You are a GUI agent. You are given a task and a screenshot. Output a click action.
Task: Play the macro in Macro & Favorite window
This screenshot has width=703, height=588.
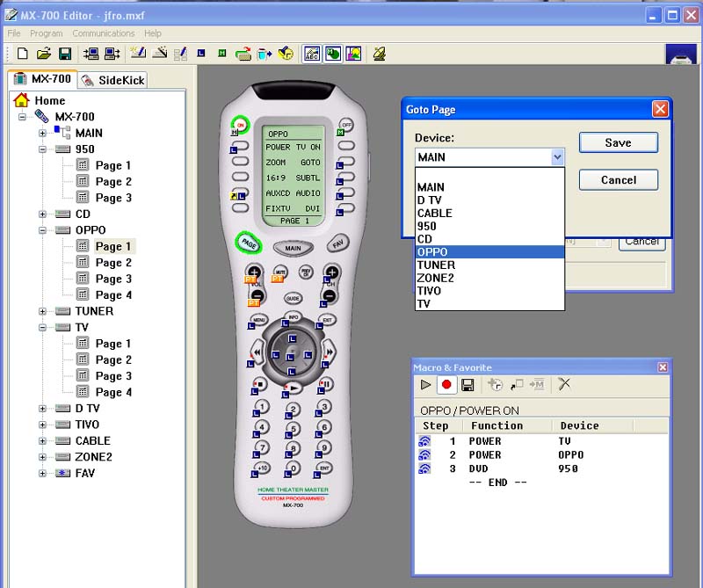click(x=425, y=385)
